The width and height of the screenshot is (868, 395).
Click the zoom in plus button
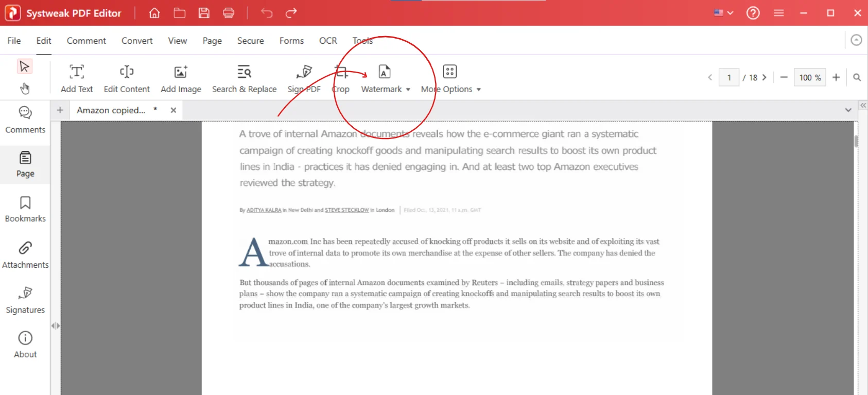tap(836, 77)
